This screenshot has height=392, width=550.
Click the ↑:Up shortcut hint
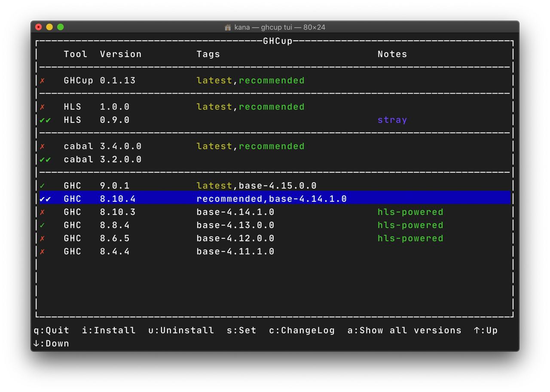tap(486, 330)
